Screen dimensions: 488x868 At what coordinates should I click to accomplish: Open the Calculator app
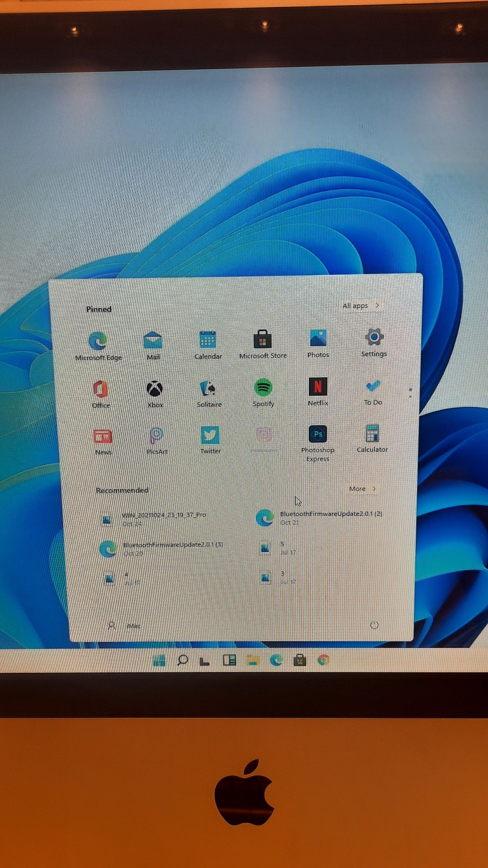[x=372, y=438]
